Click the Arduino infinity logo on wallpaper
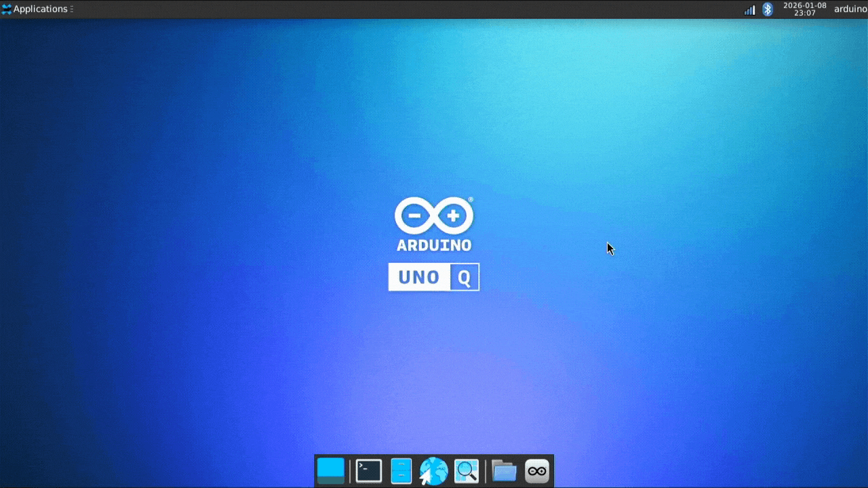The height and width of the screenshot is (488, 868). 434,216
